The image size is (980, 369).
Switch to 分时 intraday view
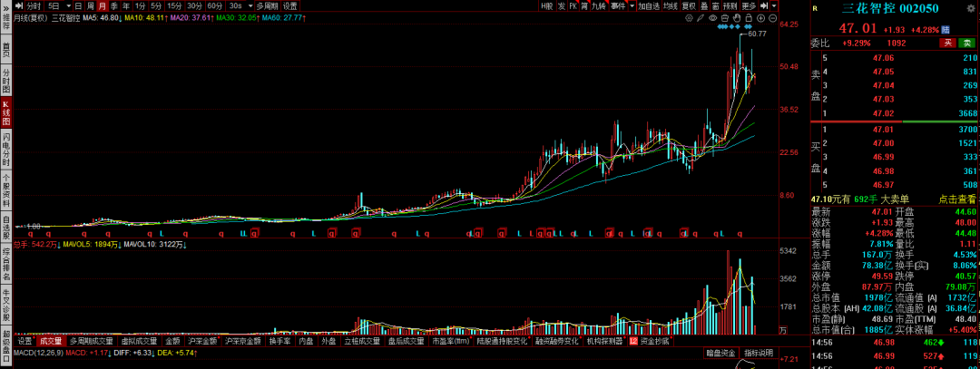[x=34, y=5]
